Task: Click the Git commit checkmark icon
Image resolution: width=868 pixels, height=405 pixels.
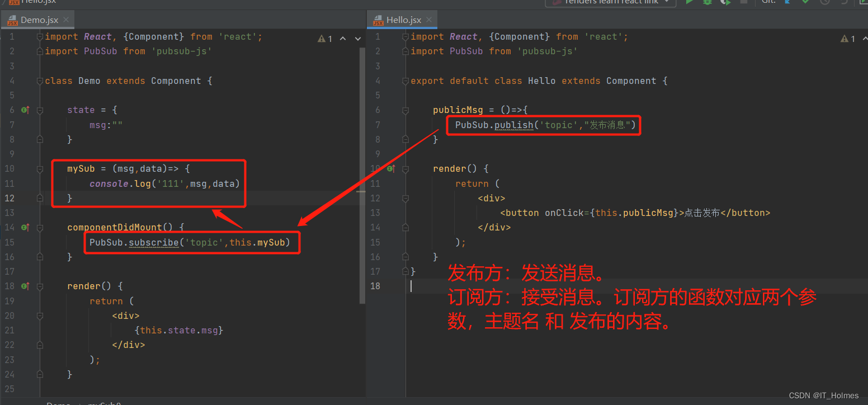Action: (806, 2)
